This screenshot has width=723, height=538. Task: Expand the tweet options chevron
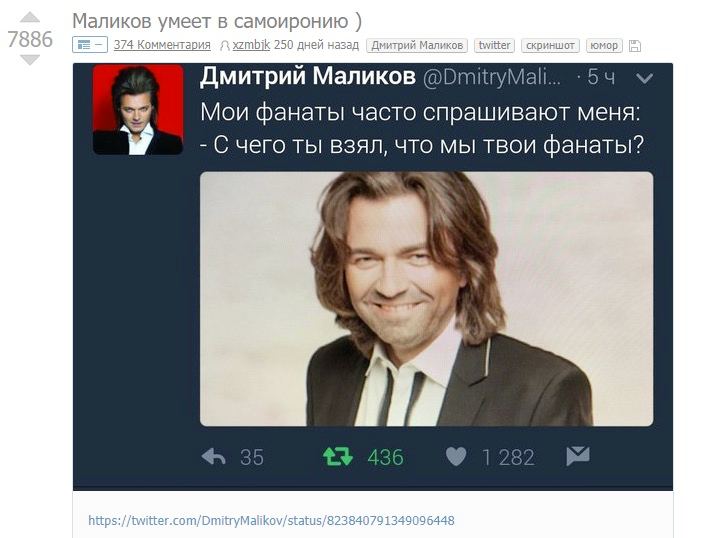644,78
